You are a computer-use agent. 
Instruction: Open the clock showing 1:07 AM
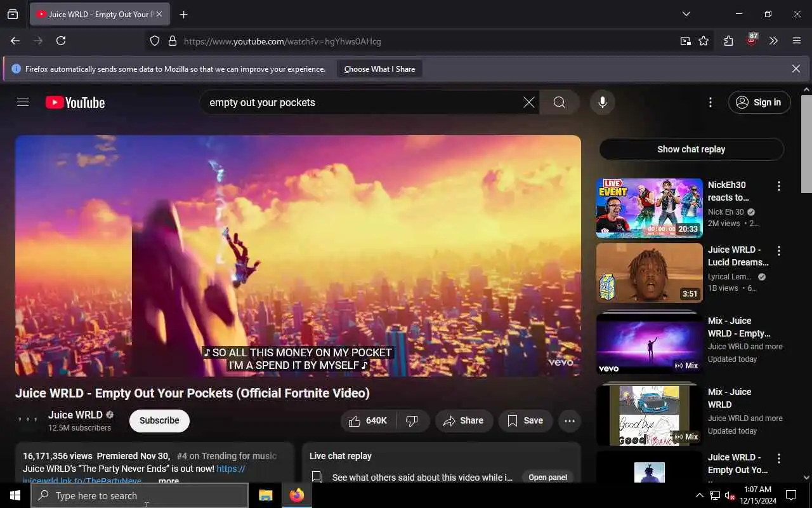(x=757, y=495)
